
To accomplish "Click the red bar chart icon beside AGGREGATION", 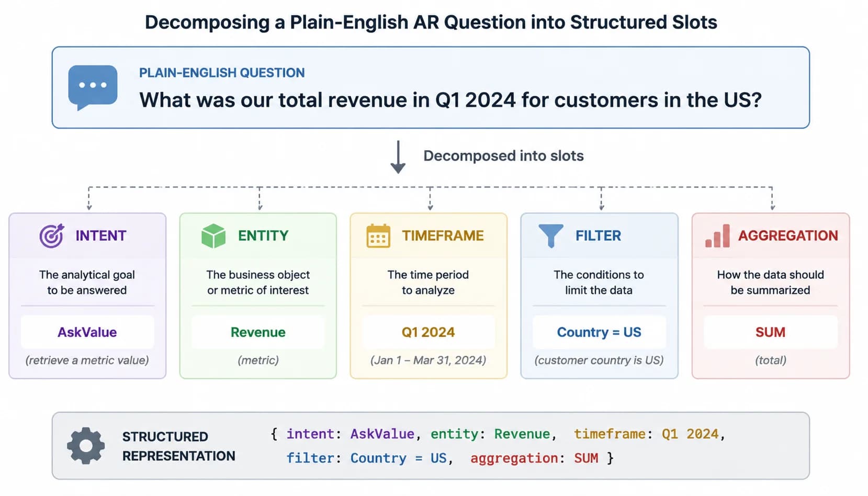I will [x=717, y=236].
